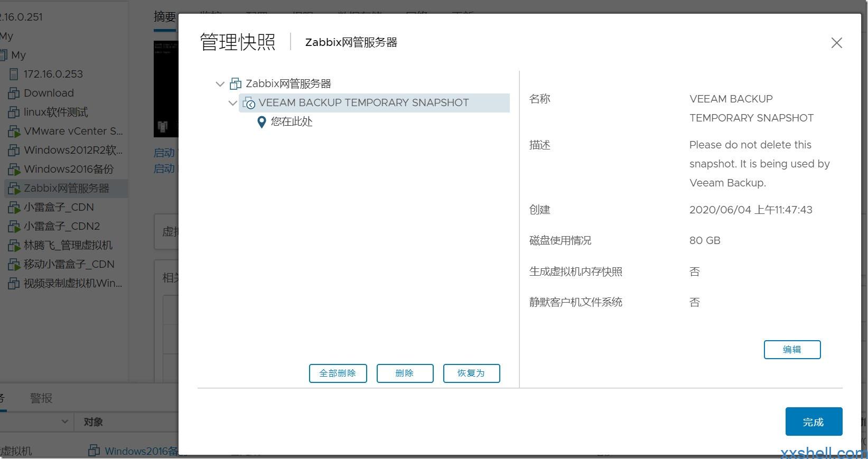Viewport: 868px width, 459px height.
Task: Collapse the VEEAM BACKUP TEMPORARY SNAPSHOT chevron
Action: tap(232, 103)
